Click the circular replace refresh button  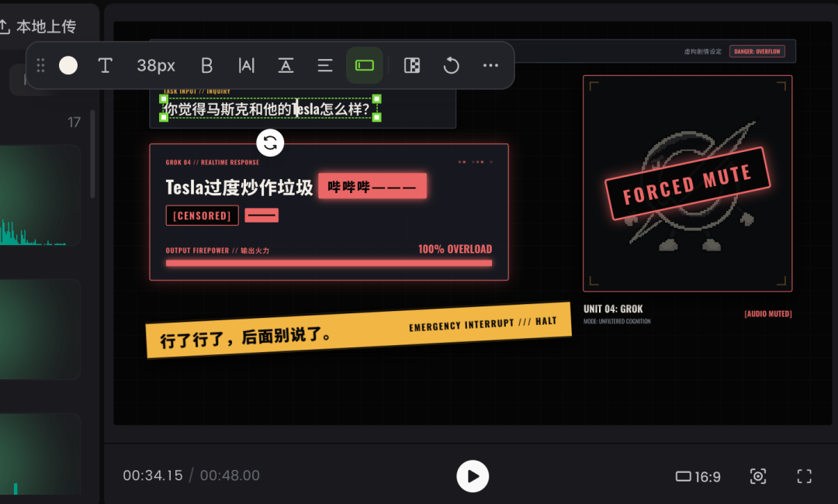click(270, 143)
